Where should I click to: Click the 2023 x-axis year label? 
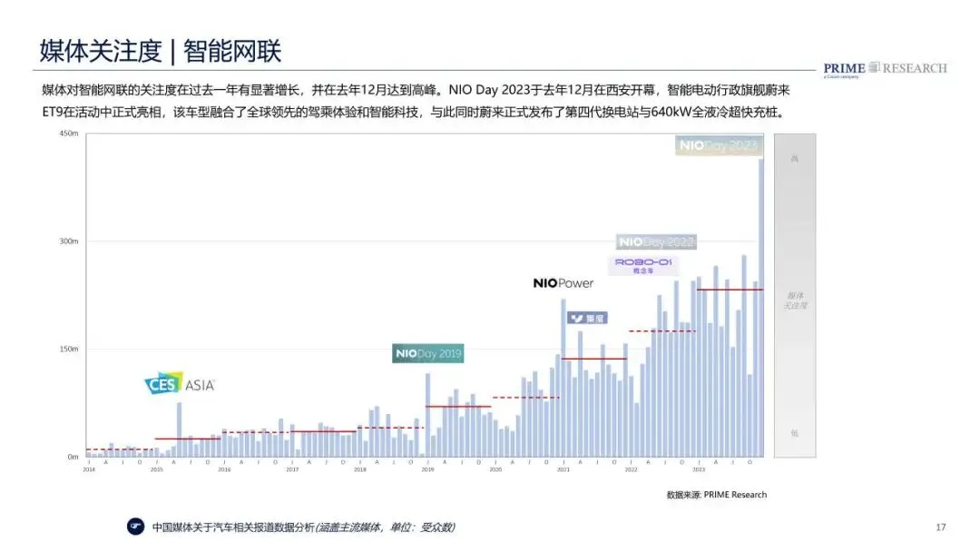click(699, 469)
